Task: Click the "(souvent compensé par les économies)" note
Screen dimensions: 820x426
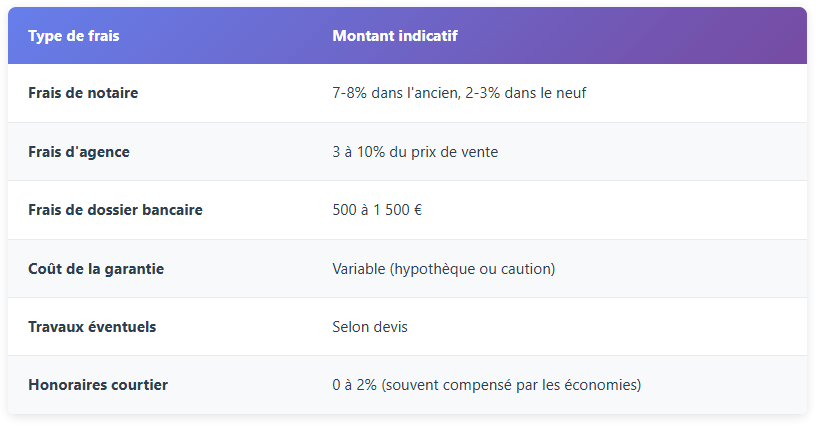Action: pyautogui.click(x=513, y=385)
